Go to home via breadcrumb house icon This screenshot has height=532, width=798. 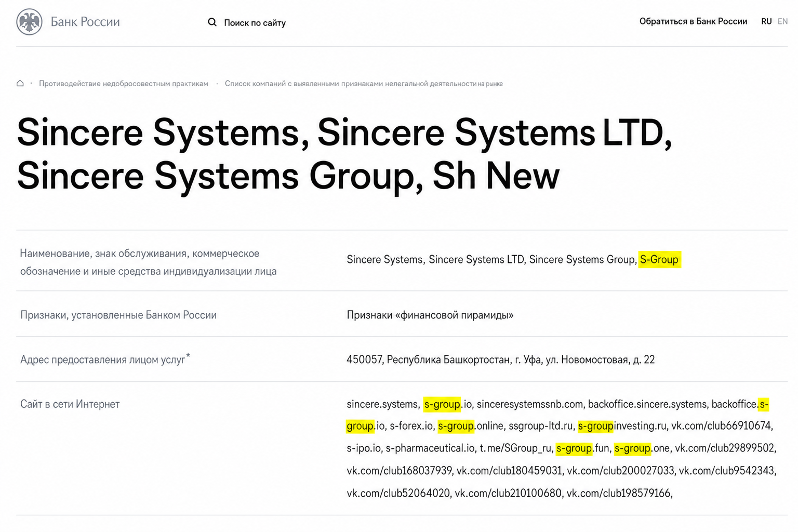pyautogui.click(x=20, y=83)
